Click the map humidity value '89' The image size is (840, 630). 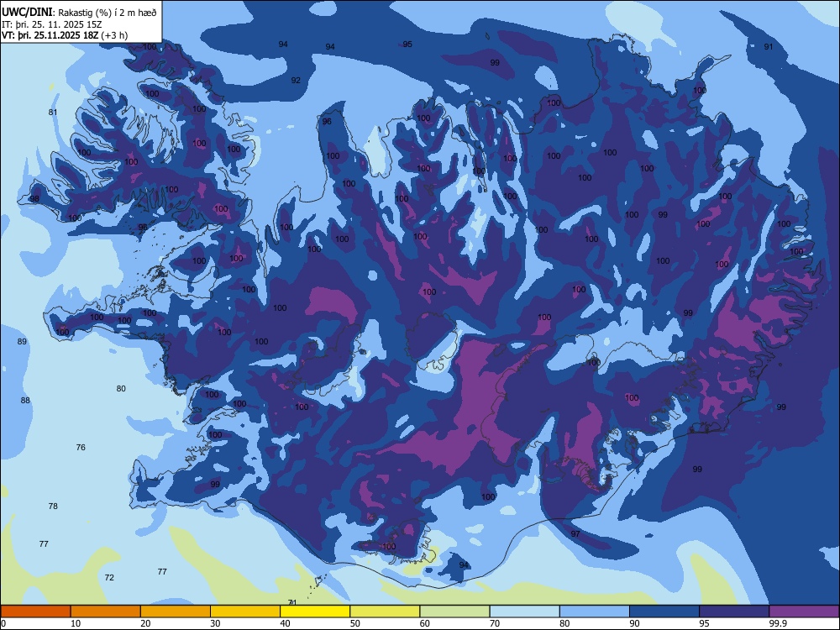(22, 341)
